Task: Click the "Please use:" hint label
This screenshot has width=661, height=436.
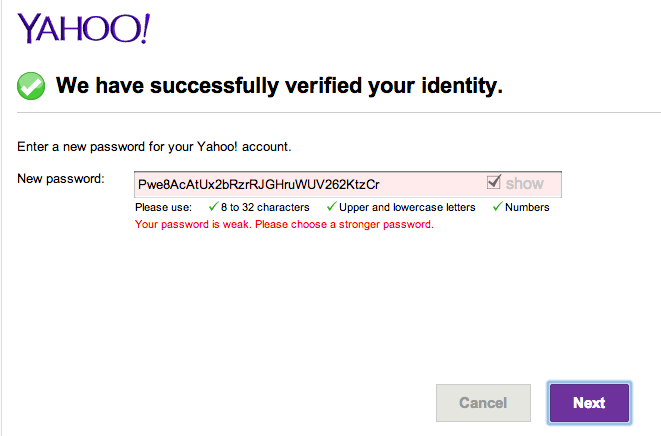Action: [162, 207]
